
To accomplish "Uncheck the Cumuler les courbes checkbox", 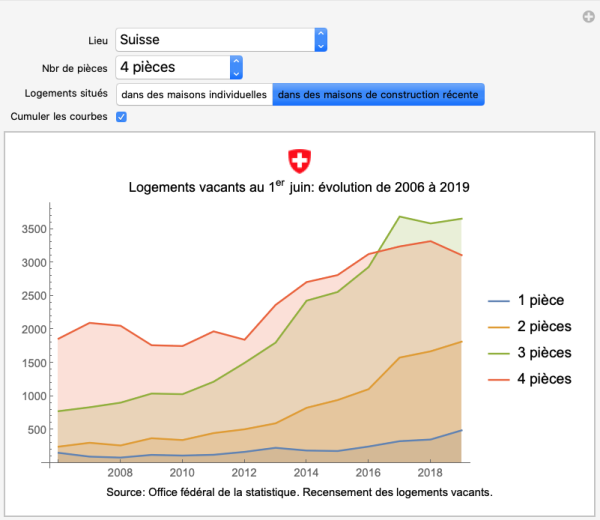I will pyautogui.click(x=121, y=117).
